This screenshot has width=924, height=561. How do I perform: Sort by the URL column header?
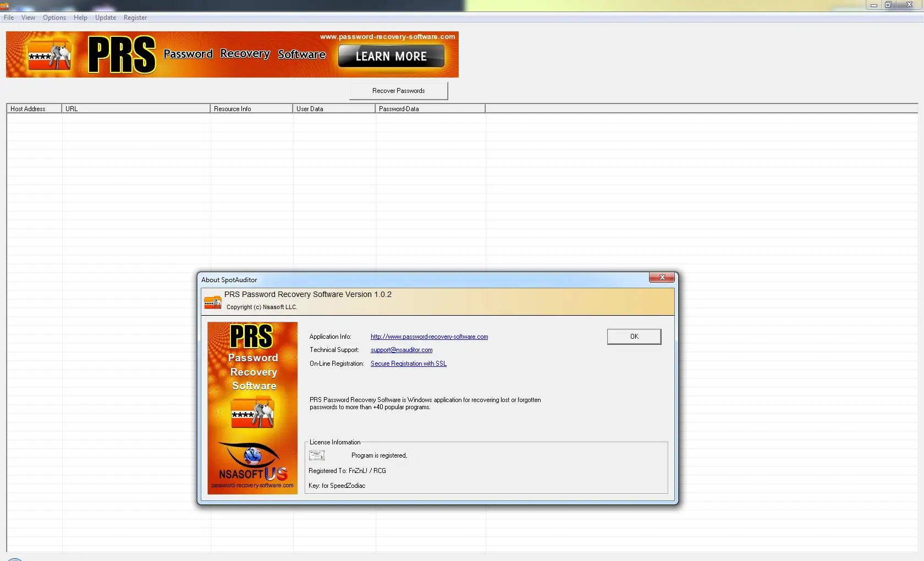[x=136, y=109]
